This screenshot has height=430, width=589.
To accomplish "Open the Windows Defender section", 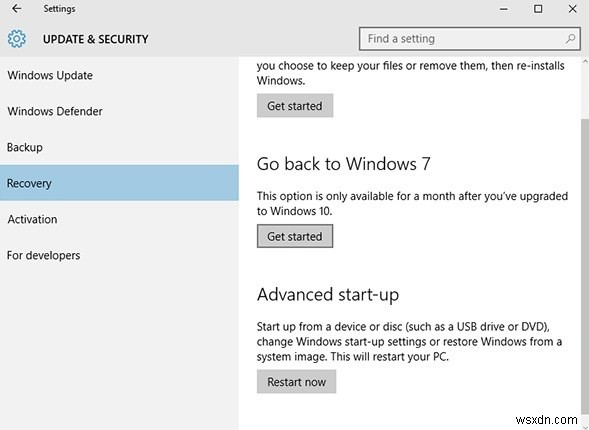I will click(x=119, y=112).
